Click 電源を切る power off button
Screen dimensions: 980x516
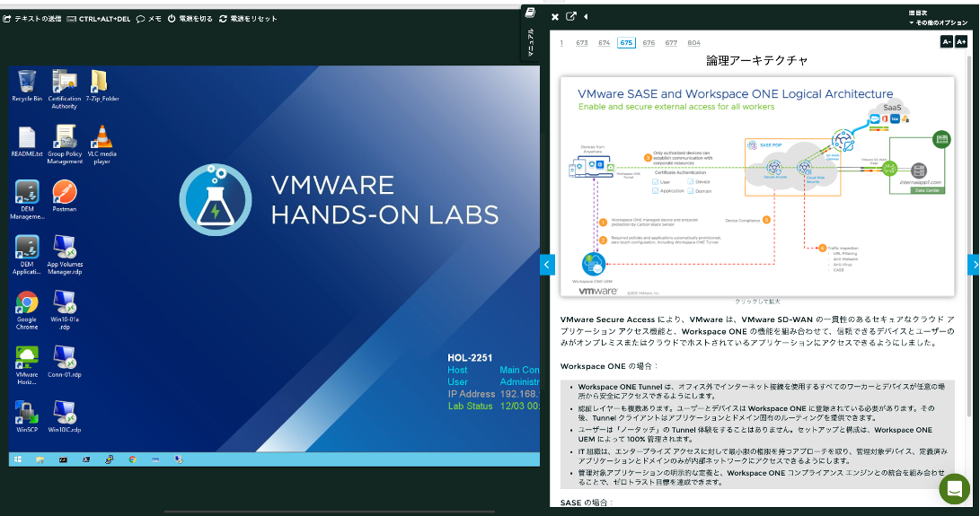click(190, 19)
